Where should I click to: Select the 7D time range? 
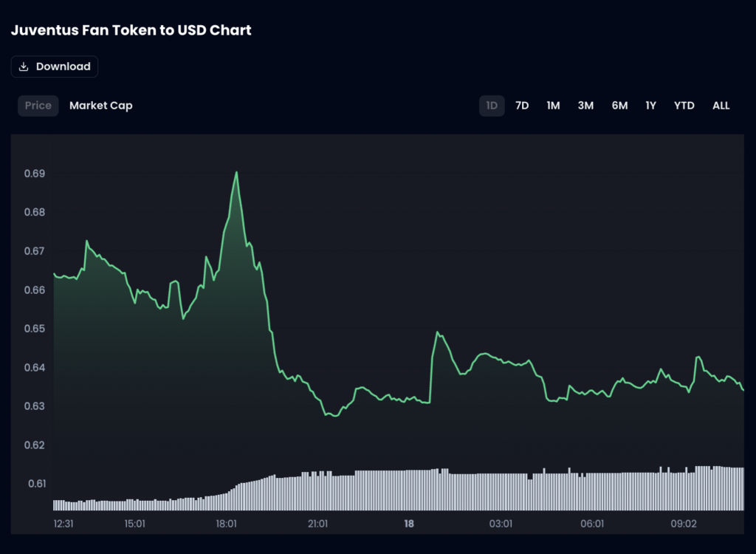(522, 106)
